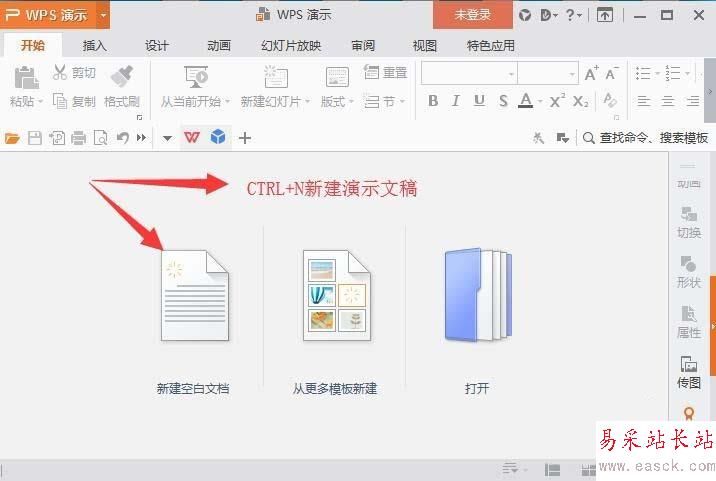The width and height of the screenshot is (716, 481).
Task: Click the Font color A icon
Action: (526, 100)
